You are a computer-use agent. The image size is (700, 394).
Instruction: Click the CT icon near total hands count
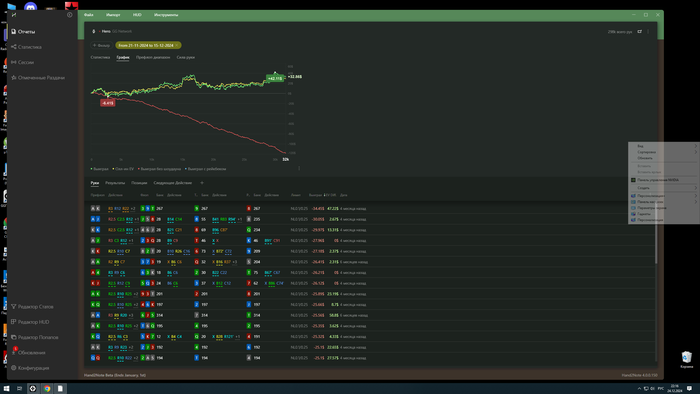[x=639, y=32]
